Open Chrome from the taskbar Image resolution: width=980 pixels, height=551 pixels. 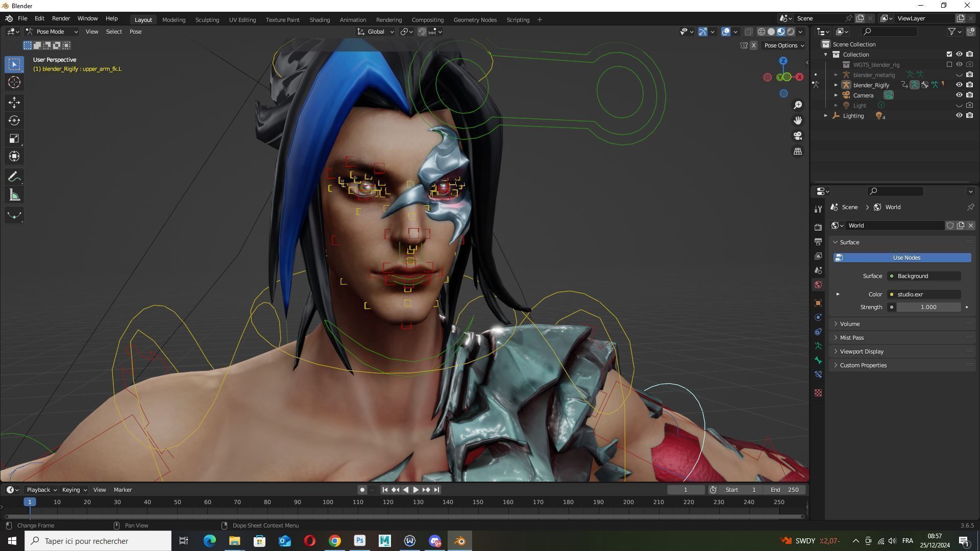coord(334,541)
